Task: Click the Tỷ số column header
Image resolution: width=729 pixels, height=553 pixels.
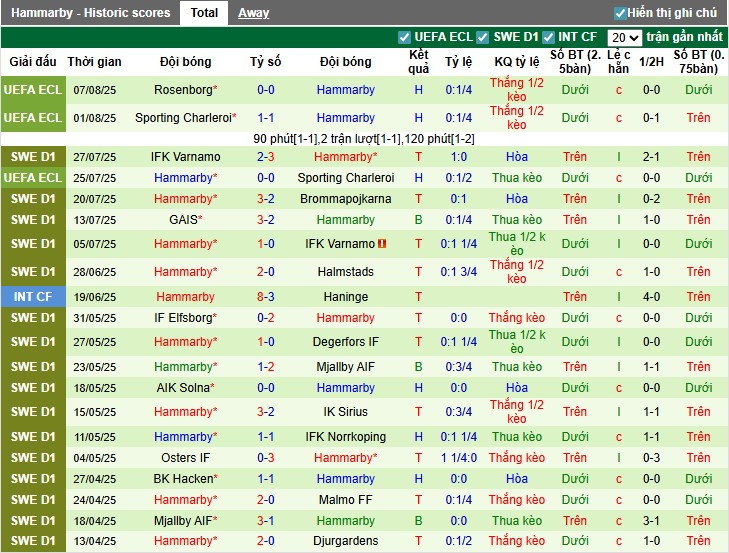Action: 265,62
